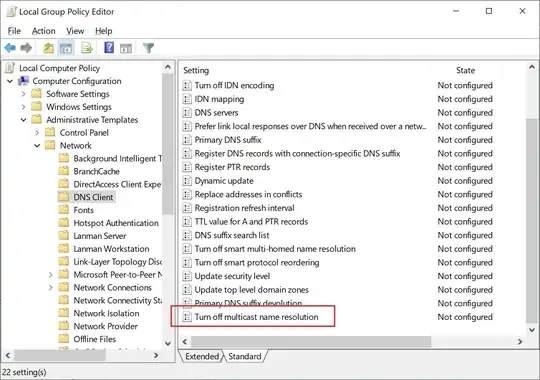Image resolution: width=540 pixels, height=380 pixels.
Task: Switch to the Extended tab
Action: click(202, 356)
